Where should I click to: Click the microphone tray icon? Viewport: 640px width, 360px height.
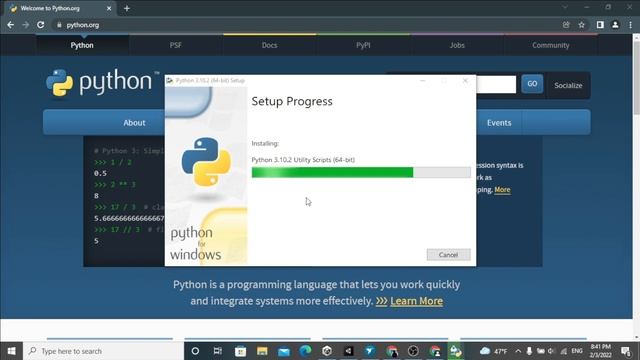coord(529,351)
